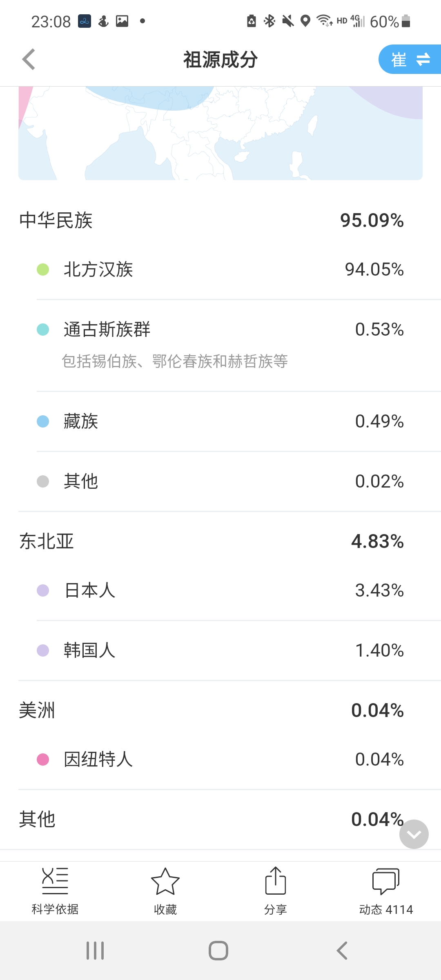Switch profile using 崔 toggle button
The image size is (441, 980).
click(410, 60)
